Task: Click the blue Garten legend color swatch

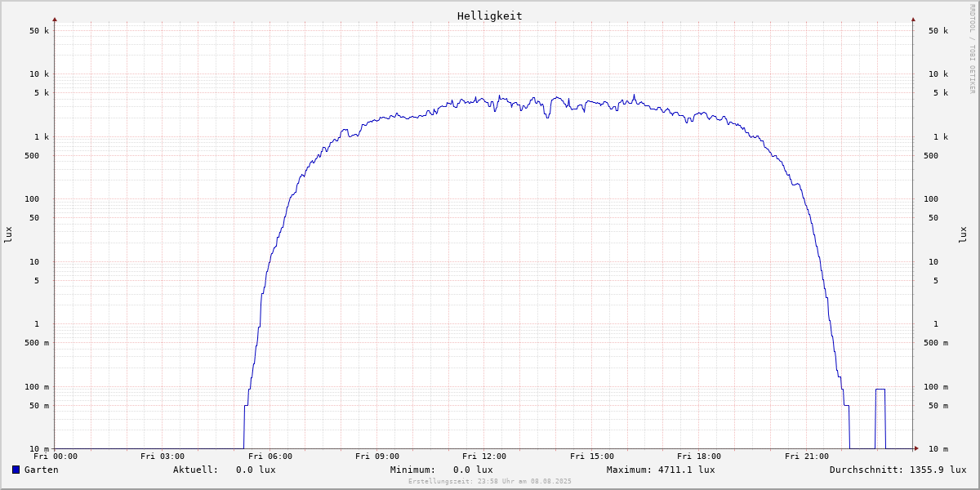Action: click(16, 470)
